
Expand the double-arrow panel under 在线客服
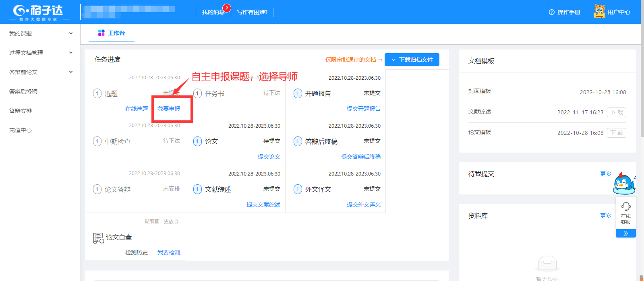[x=625, y=233]
